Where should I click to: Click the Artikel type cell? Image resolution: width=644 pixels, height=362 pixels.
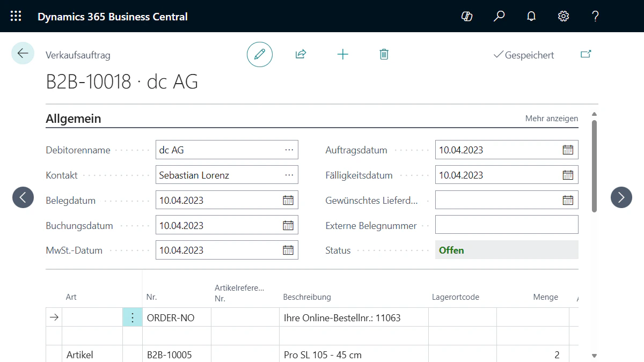click(x=92, y=354)
